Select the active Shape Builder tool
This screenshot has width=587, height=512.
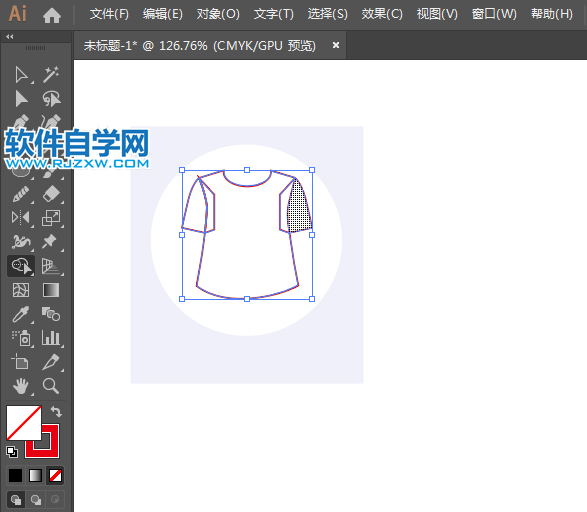click(21, 266)
